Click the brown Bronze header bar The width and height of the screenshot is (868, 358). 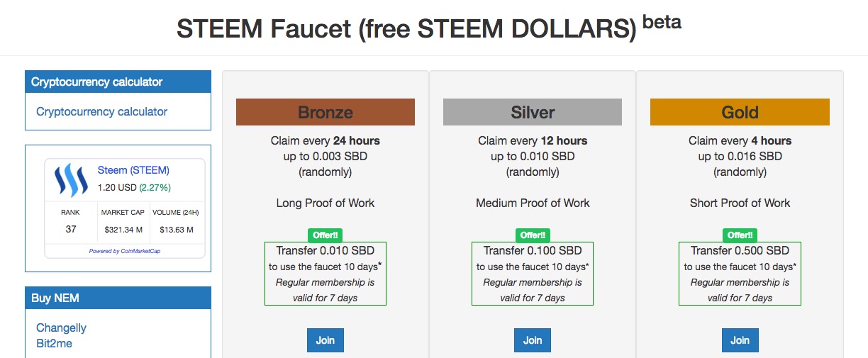coord(325,112)
